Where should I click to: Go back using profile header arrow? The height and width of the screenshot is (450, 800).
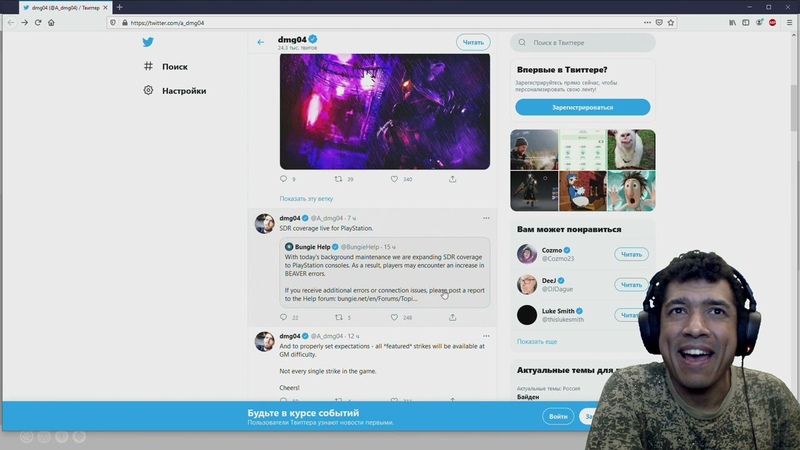261,42
